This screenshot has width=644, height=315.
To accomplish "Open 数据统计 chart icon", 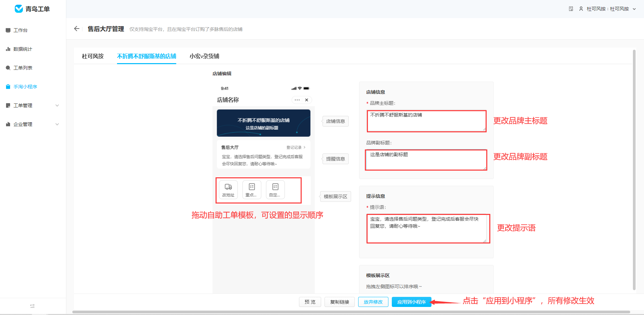I will tap(8, 49).
